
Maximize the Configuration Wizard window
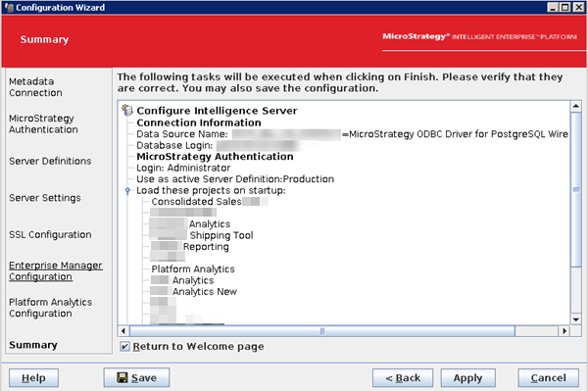(564, 7)
